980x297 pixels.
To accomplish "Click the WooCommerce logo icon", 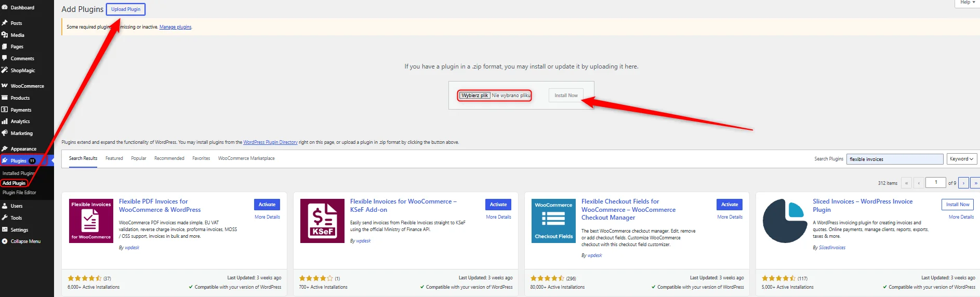I will 5,86.
